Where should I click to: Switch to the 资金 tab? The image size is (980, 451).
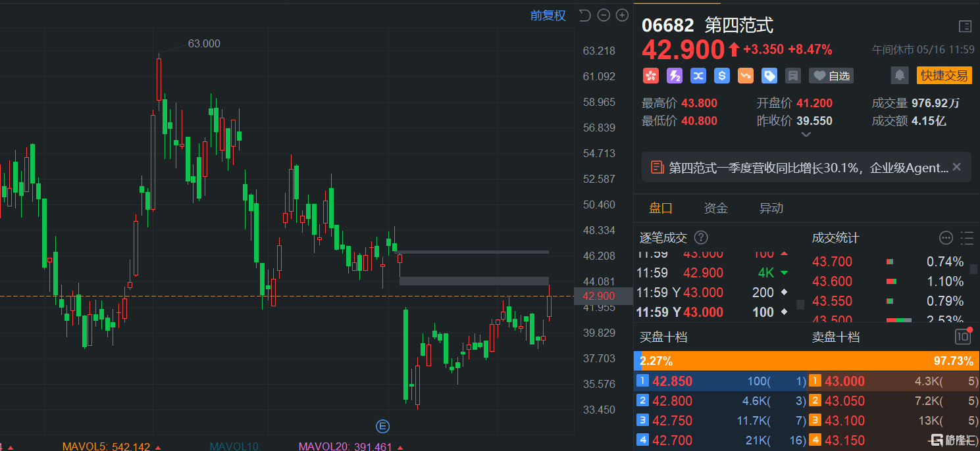[716, 208]
